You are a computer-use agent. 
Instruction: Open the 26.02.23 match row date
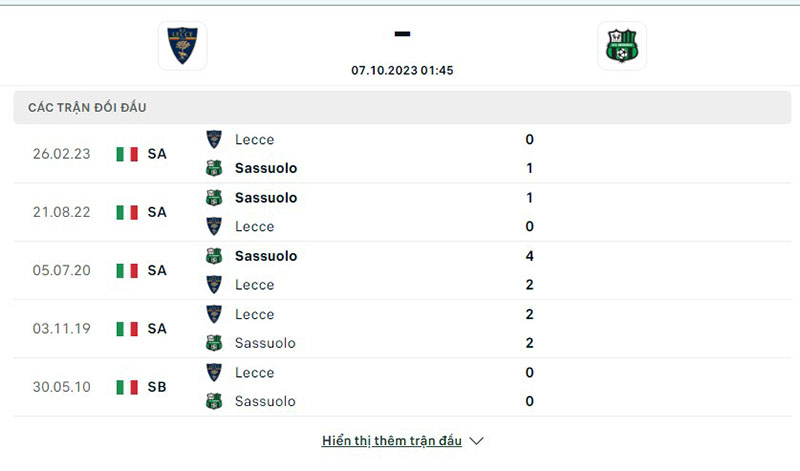point(62,154)
